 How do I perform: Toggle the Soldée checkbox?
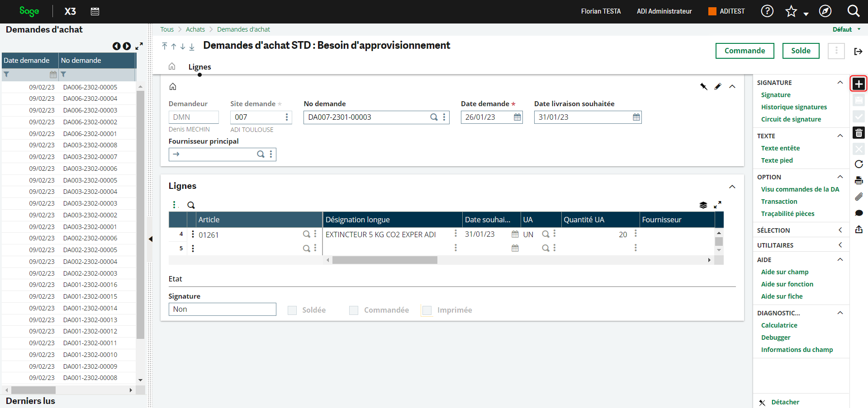point(293,310)
